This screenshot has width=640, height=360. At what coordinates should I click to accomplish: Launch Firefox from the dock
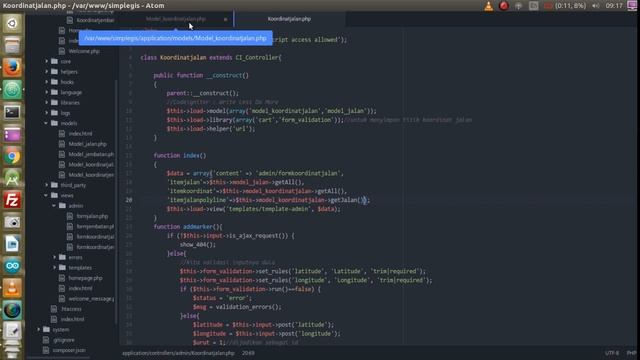click(12, 67)
